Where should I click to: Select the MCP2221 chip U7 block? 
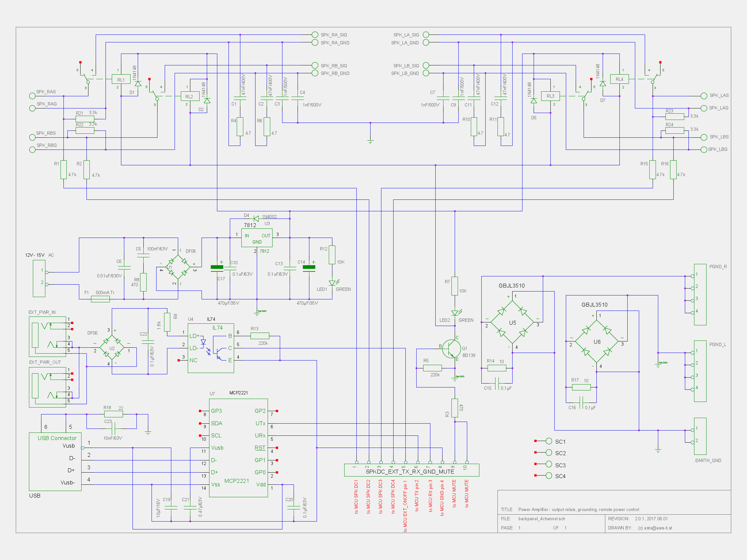click(238, 448)
